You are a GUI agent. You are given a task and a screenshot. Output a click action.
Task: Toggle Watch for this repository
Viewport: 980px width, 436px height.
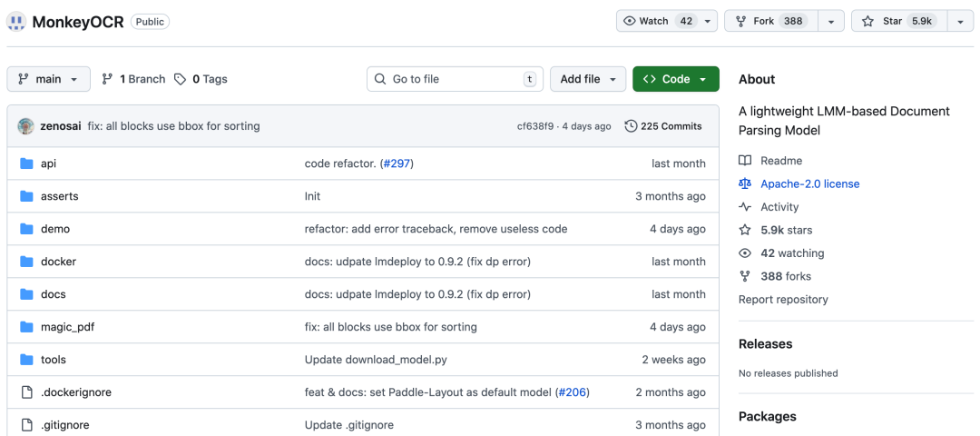pos(658,21)
